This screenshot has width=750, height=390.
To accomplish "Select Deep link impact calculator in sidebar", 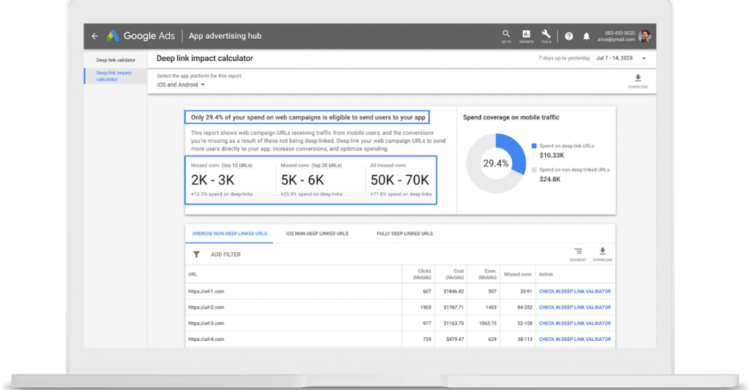I will click(114, 76).
